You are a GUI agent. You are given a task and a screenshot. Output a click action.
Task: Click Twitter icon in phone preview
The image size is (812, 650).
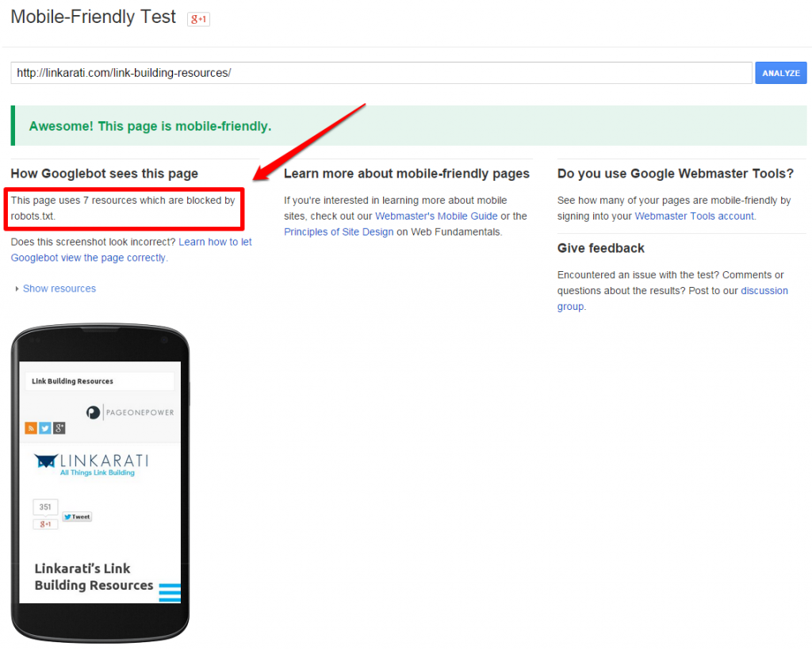tap(45, 428)
